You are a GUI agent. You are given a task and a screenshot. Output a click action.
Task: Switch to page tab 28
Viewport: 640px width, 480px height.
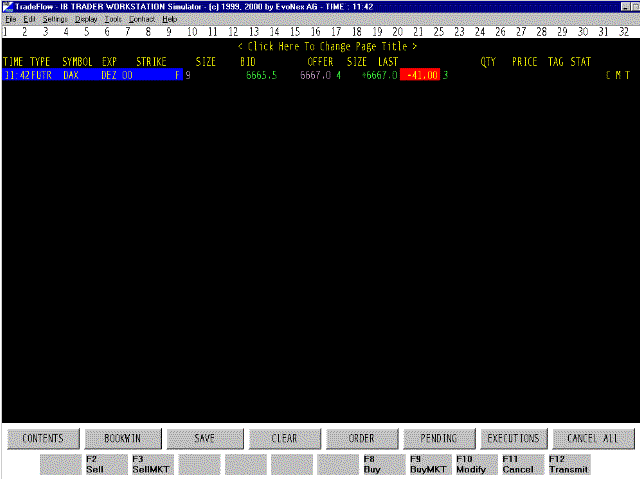point(542,32)
